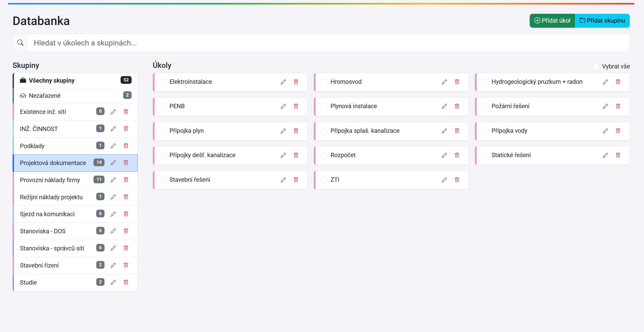Delete the Hromosvod task using trash icon

click(457, 82)
